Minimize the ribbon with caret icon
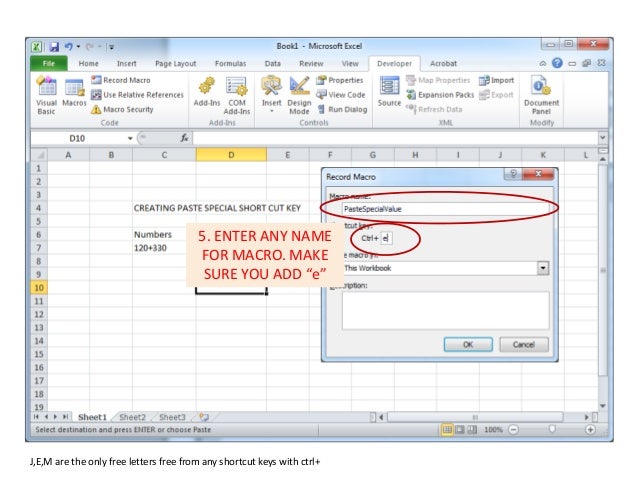This screenshot has width=638, height=479. (543, 63)
